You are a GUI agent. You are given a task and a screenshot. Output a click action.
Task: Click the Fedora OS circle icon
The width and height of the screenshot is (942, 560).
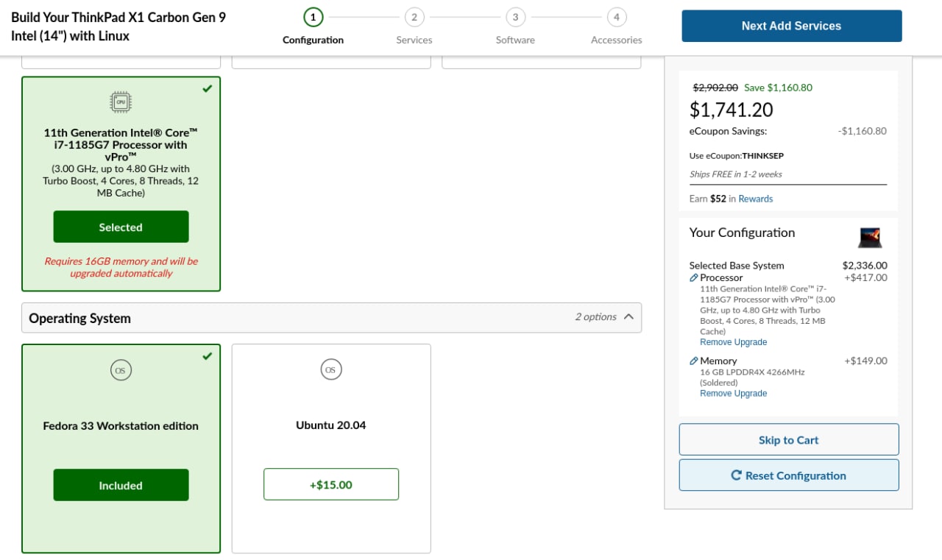[121, 370]
